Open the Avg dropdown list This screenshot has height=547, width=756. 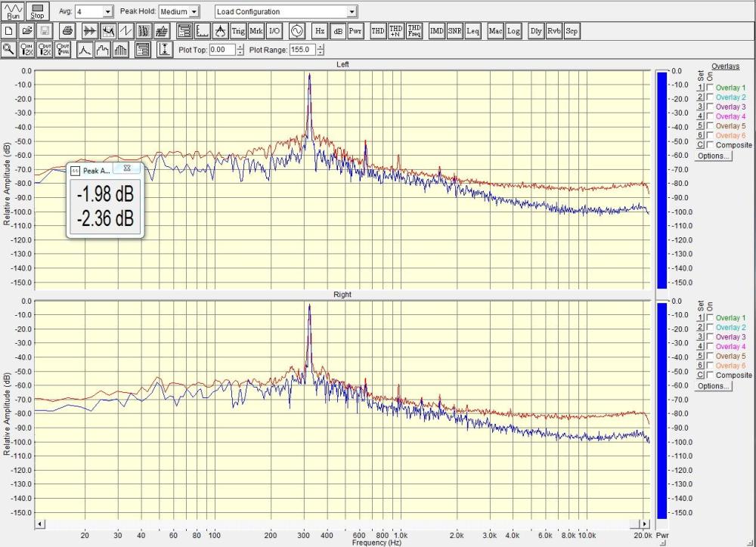107,12
